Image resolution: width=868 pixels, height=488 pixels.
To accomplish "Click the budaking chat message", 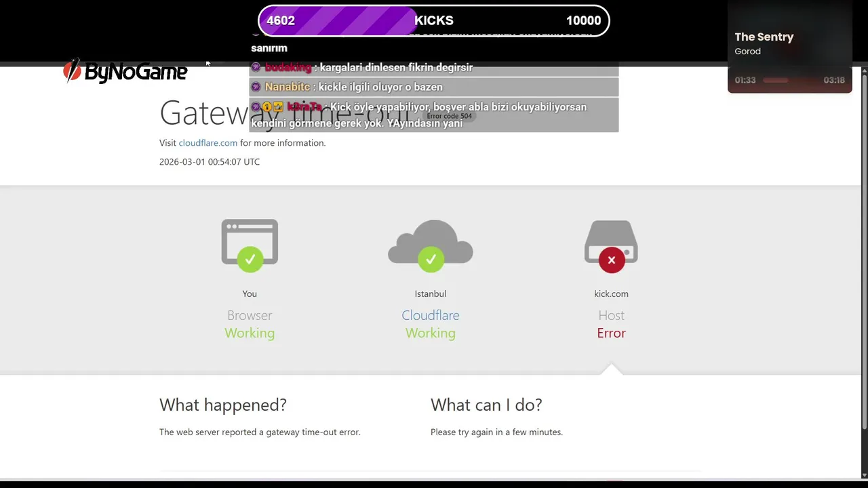I will (x=434, y=67).
